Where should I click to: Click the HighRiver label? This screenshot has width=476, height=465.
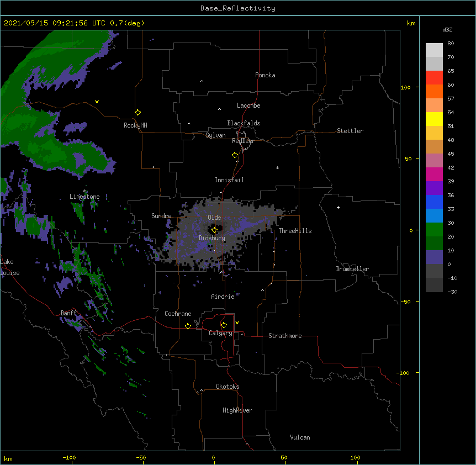237,410
